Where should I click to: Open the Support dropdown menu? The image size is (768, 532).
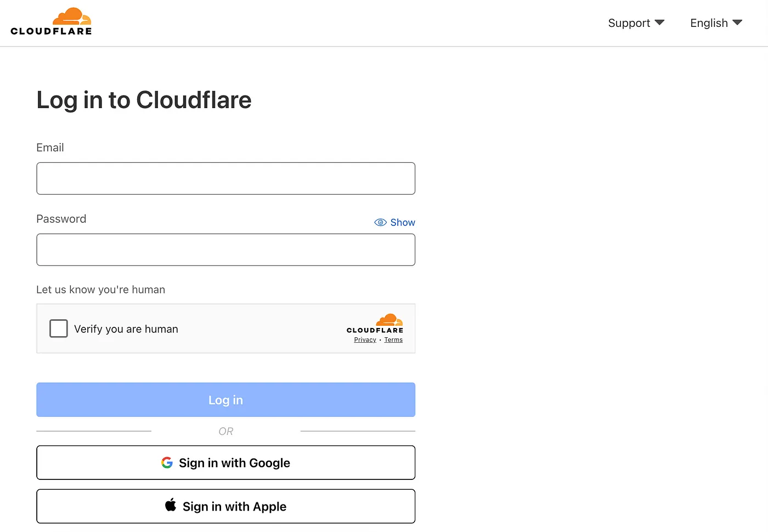(x=636, y=23)
